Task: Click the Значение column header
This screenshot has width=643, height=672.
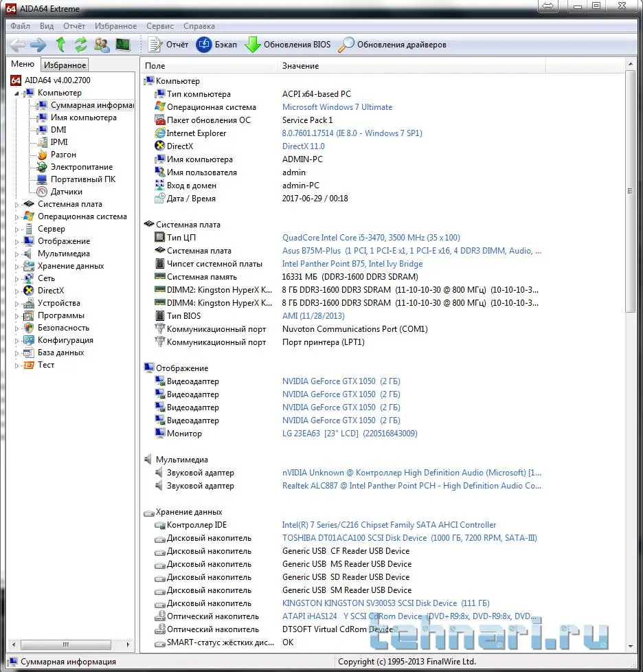Action: [411, 66]
